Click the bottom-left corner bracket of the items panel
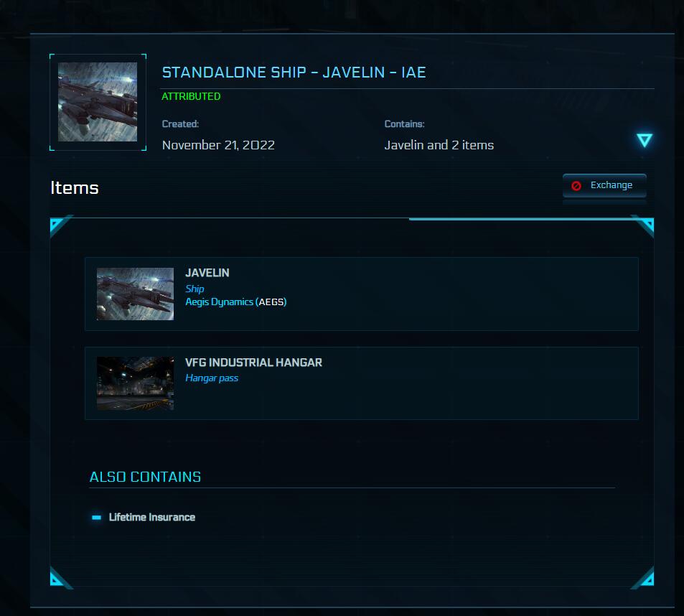The image size is (684, 616). (60, 578)
